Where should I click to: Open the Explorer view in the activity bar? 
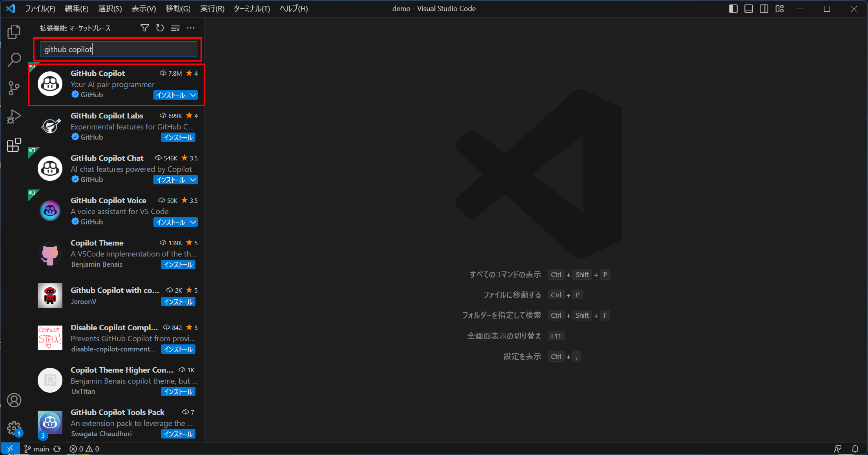(14, 32)
